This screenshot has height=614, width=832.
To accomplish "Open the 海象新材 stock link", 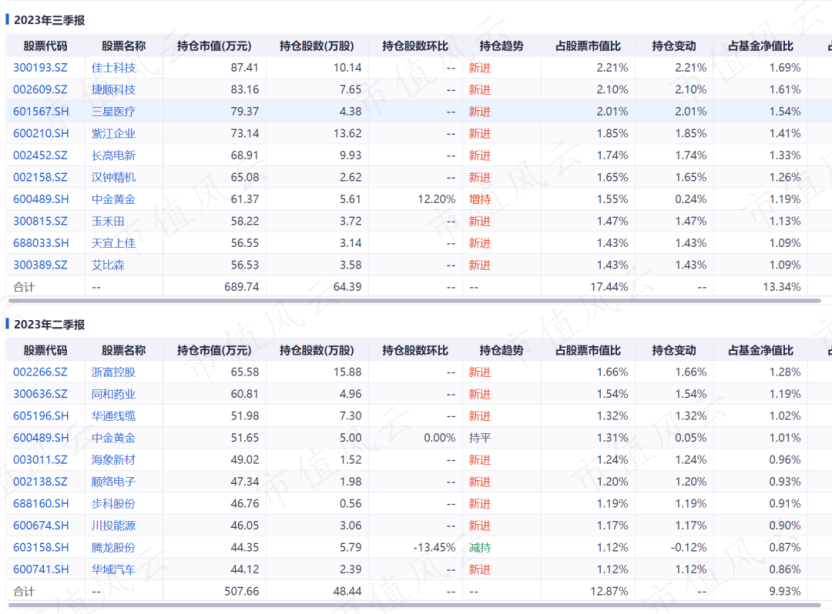I will click(x=114, y=460).
